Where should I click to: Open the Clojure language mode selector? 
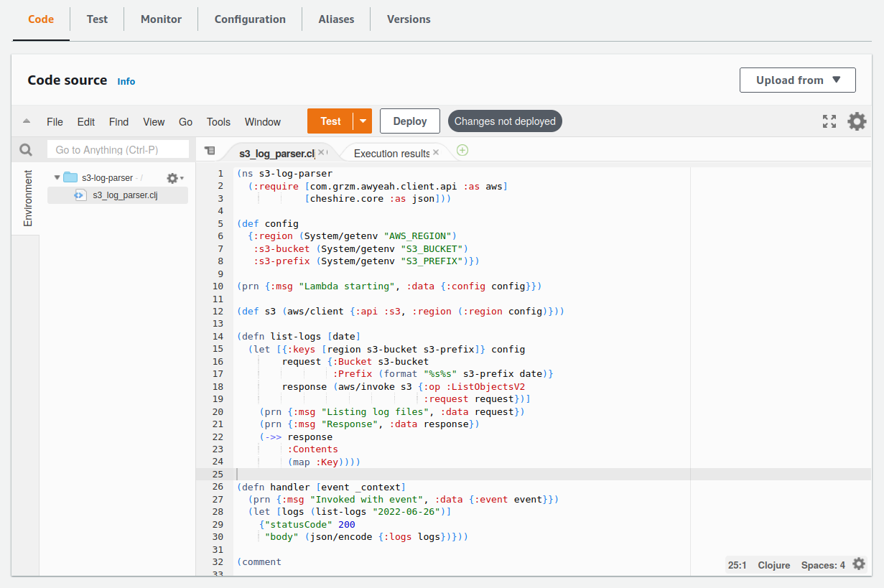pos(774,565)
